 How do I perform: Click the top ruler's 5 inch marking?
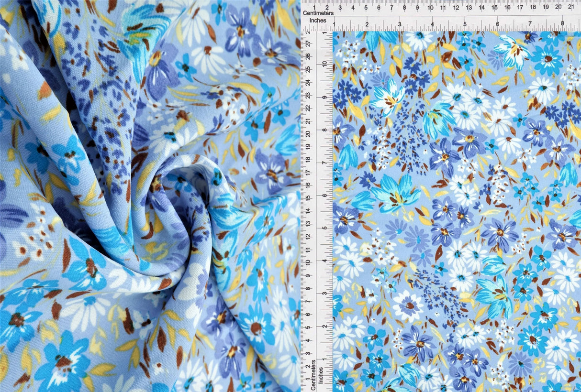(x=465, y=23)
